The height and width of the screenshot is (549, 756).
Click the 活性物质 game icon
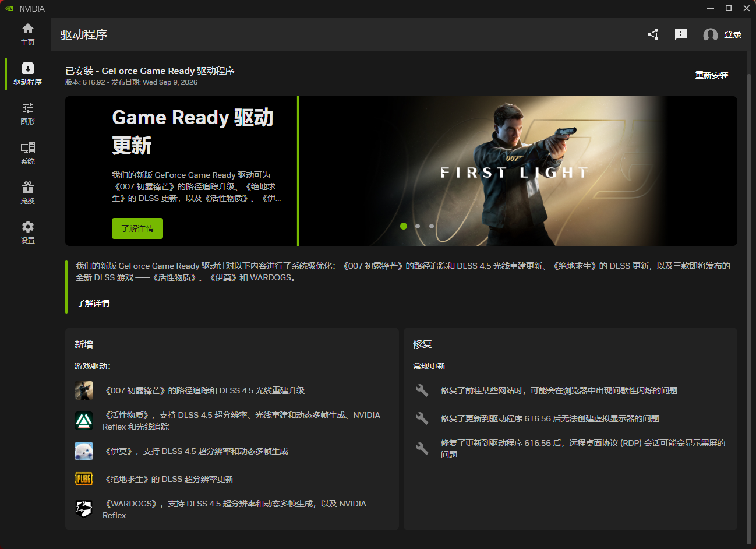tap(84, 421)
